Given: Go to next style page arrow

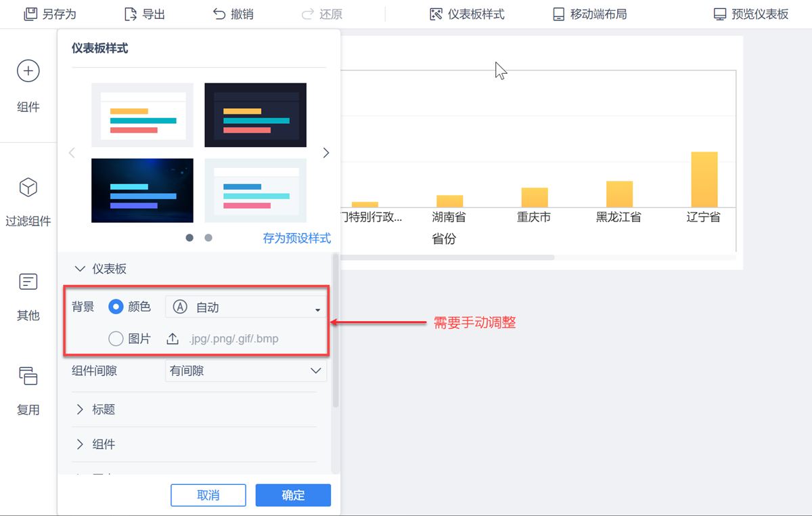Looking at the screenshot, I should tap(326, 153).
